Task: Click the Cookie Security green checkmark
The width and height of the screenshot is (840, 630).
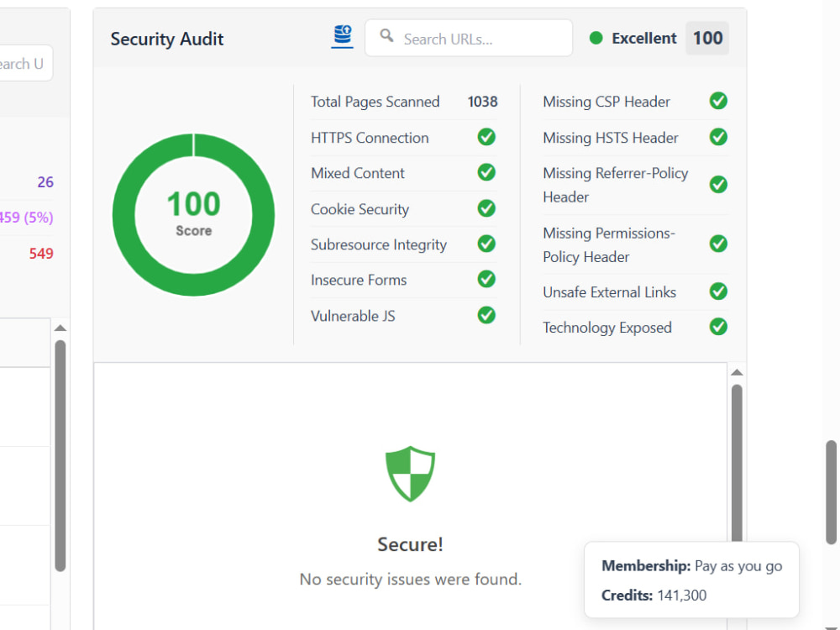Action: (x=486, y=208)
